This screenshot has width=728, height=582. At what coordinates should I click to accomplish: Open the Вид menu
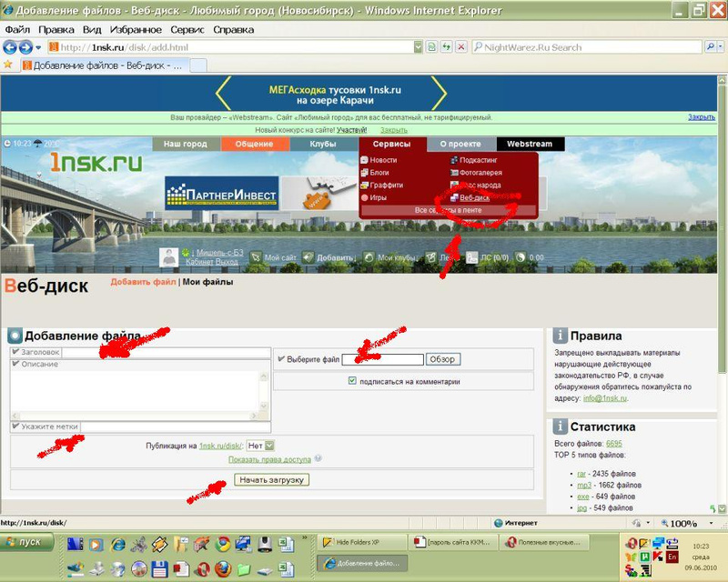[92, 30]
